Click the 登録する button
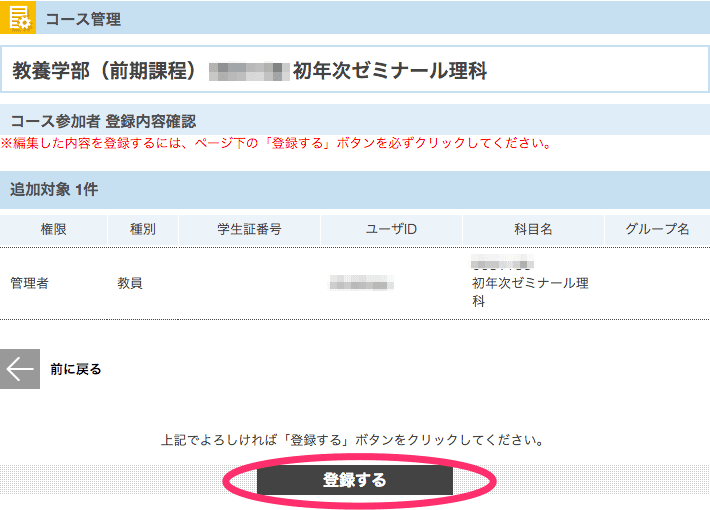 (x=355, y=480)
